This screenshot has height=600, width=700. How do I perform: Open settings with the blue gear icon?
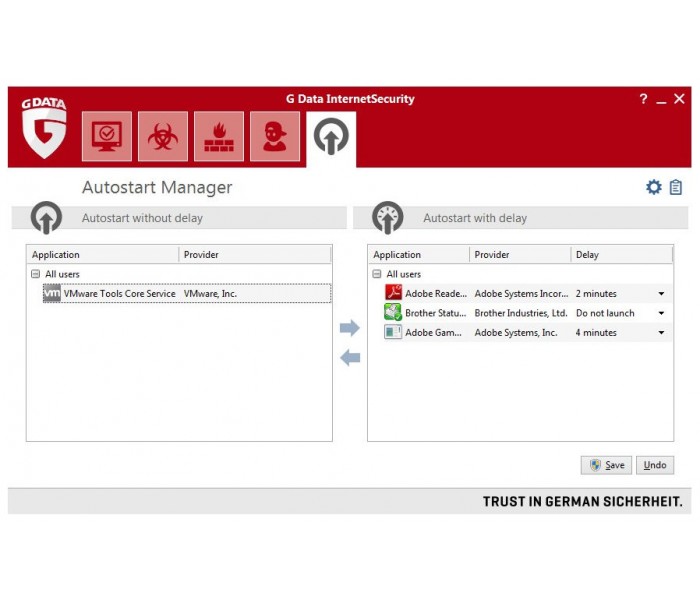pyautogui.click(x=654, y=187)
